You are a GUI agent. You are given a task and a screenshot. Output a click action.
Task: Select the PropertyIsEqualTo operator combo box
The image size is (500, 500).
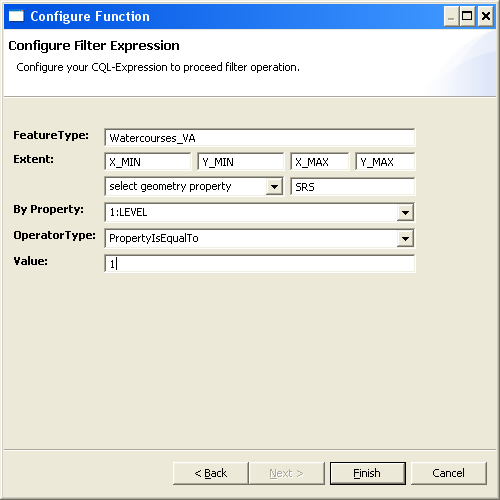[x=259, y=238]
